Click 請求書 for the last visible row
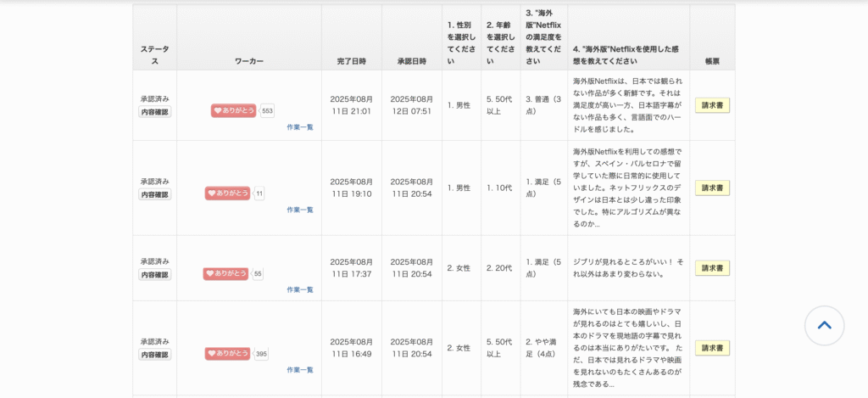Image resolution: width=868 pixels, height=398 pixels. pos(712,348)
